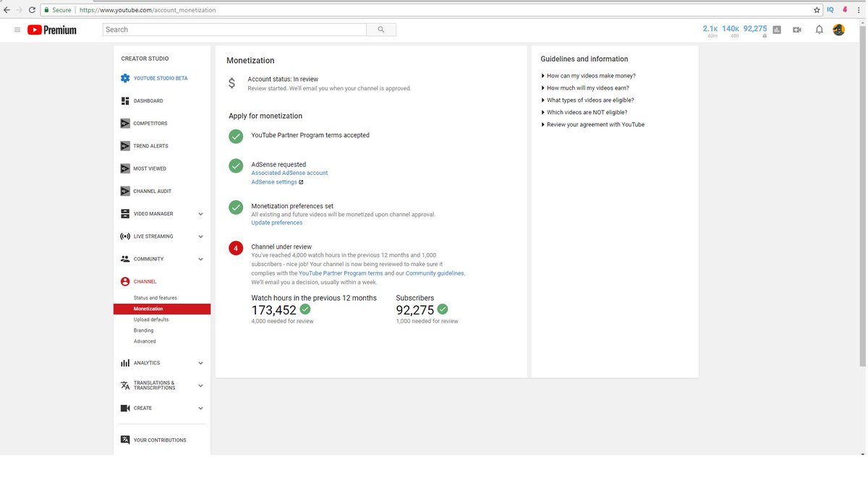The image size is (868, 488).
Task: Open the hamburger guide menu
Action: coord(17,30)
